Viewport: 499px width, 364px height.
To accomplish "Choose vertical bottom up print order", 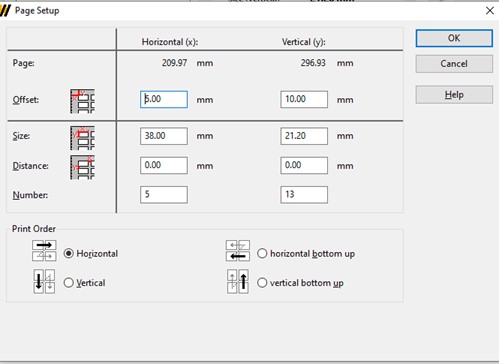I will 262,283.
